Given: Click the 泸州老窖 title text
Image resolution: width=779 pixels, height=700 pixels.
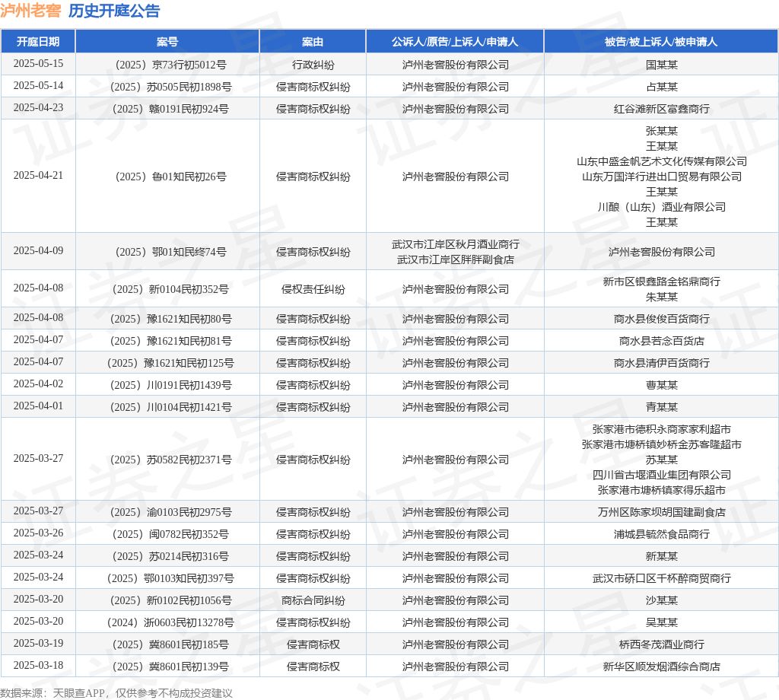Looking at the screenshot, I should (30, 11).
